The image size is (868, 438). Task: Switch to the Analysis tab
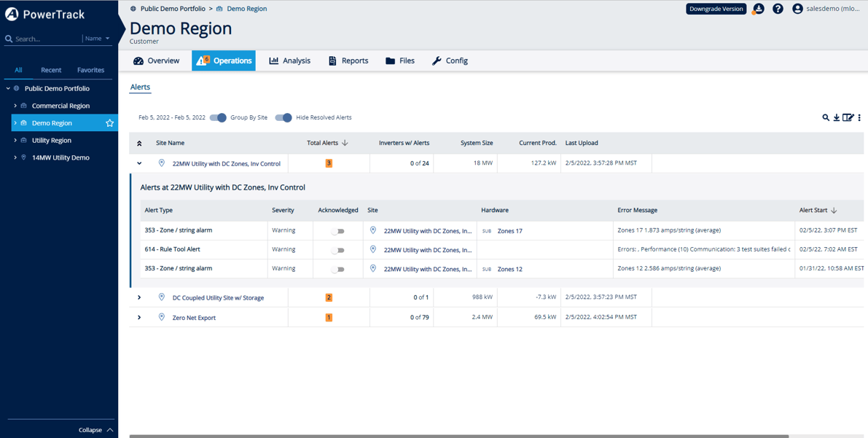point(290,60)
